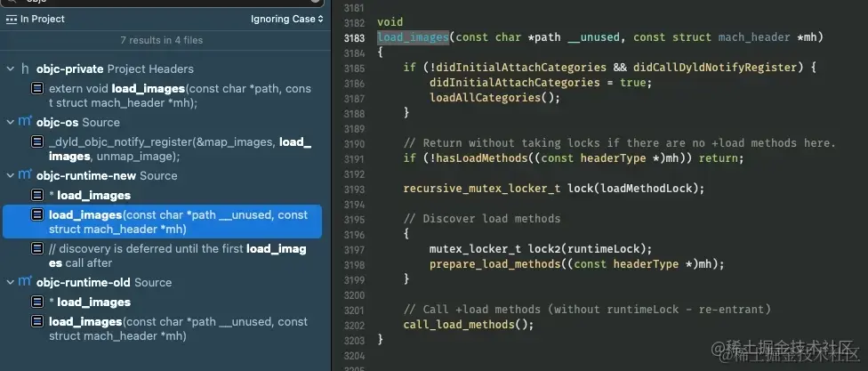
Task: Click the 'Call +load methods' comment
Action: click(587, 309)
